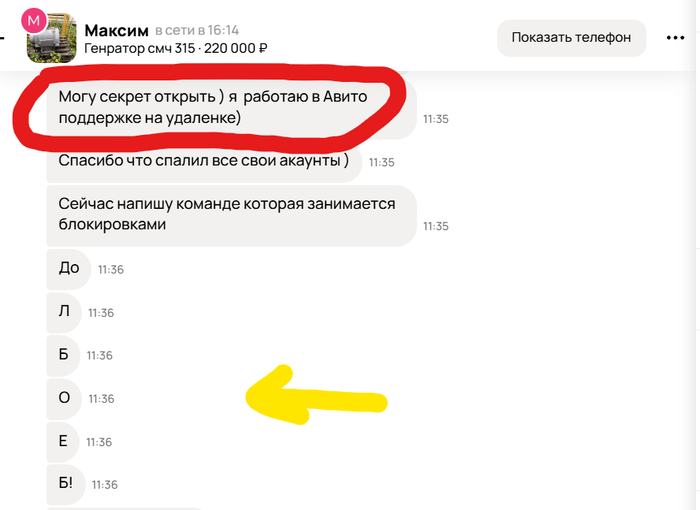Click the До message bubble
The height and width of the screenshot is (510, 700).
click(69, 268)
